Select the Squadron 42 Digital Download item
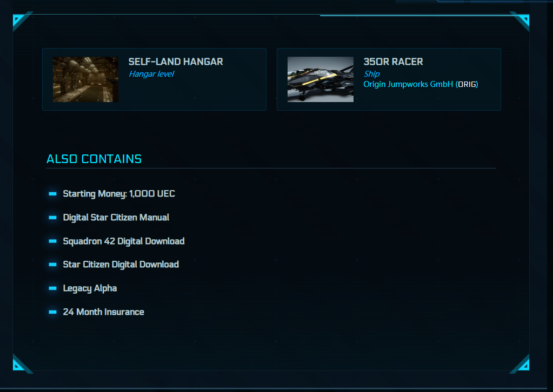This screenshot has height=392, width=553. [x=123, y=241]
